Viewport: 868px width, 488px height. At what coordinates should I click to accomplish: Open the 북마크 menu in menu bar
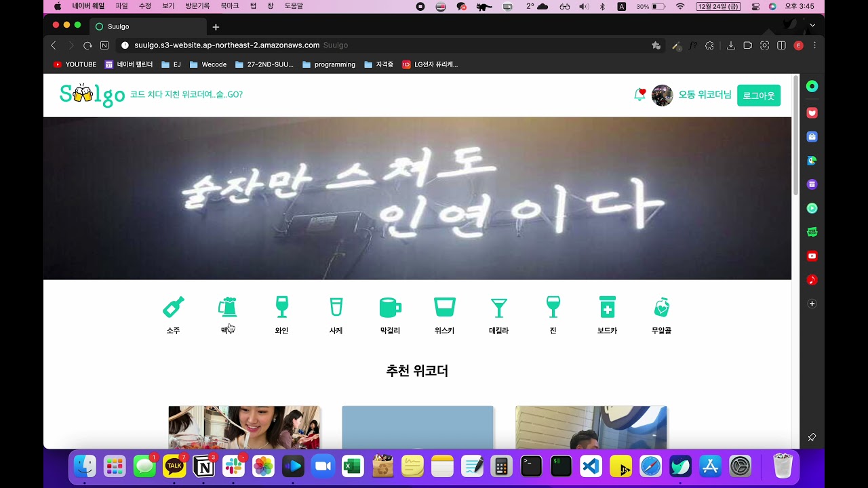pyautogui.click(x=230, y=6)
